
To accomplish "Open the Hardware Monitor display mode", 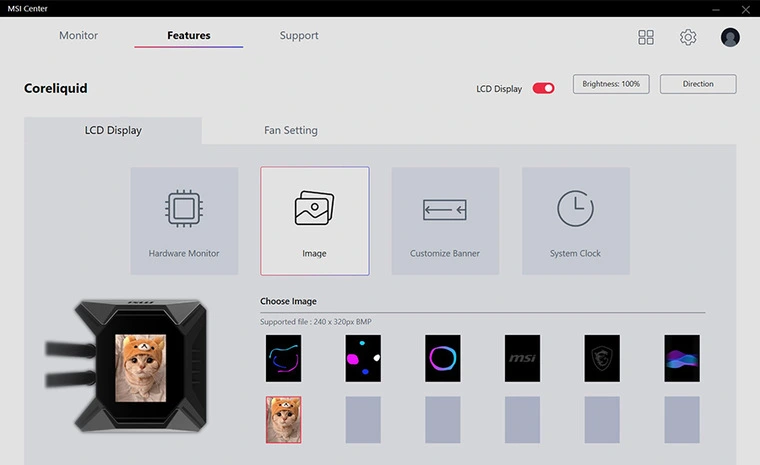I will coord(184,221).
